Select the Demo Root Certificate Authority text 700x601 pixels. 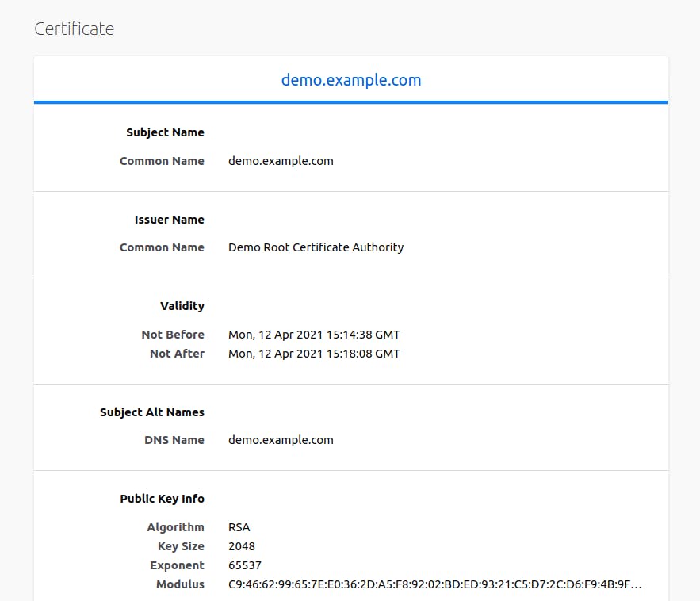[x=316, y=247]
